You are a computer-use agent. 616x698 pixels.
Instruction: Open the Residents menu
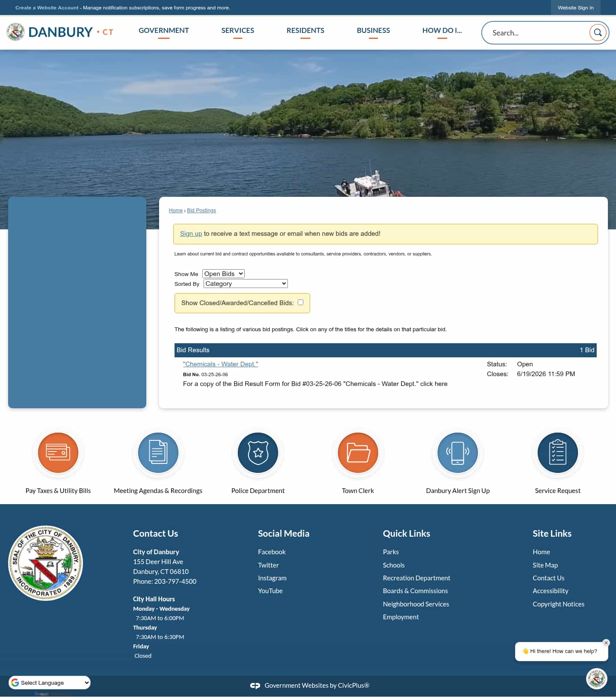(305, 30)
